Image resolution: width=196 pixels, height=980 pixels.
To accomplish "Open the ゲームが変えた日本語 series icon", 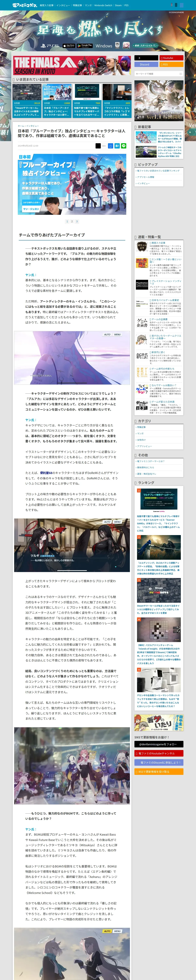I will coord(142,406).
